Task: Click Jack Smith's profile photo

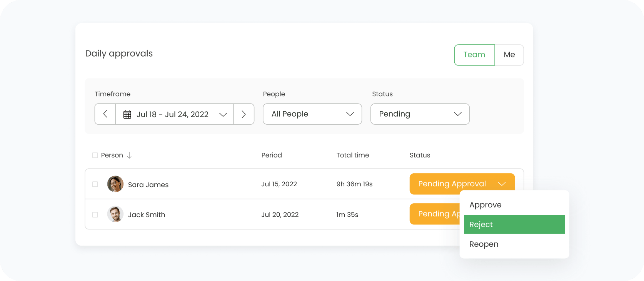Action: (115, 214)
